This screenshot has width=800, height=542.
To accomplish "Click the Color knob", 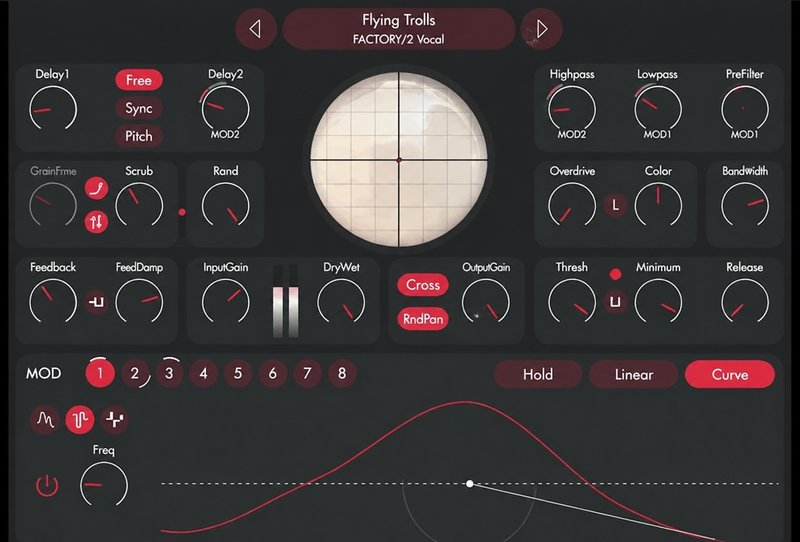I will pos(658,205).
